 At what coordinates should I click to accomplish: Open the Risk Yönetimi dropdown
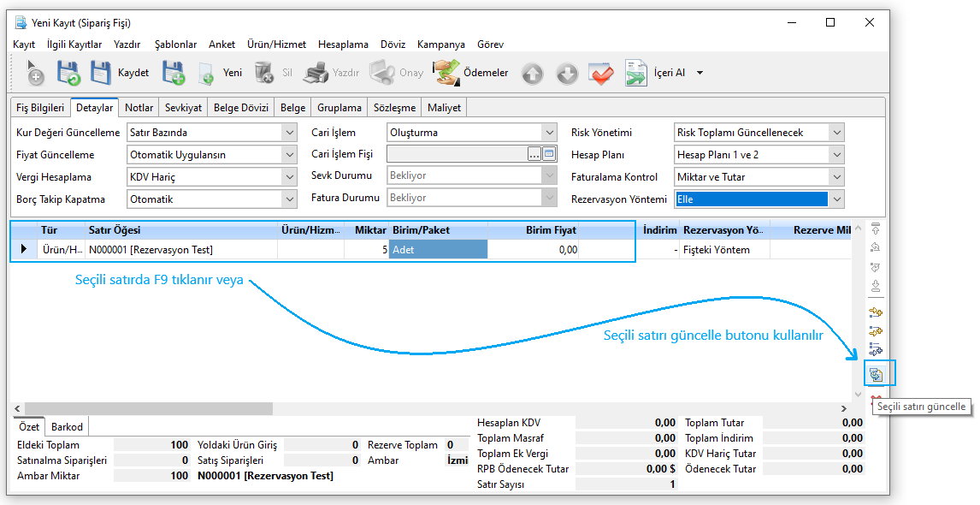coord(836,133)
